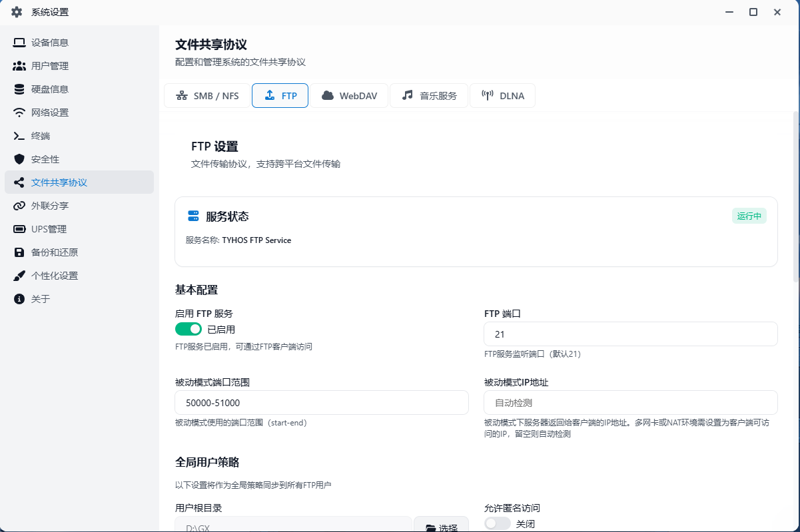Click the service name TYHOS FTP Service
The width and height of the screenshot is (800, 532).
tap(256, 240)
